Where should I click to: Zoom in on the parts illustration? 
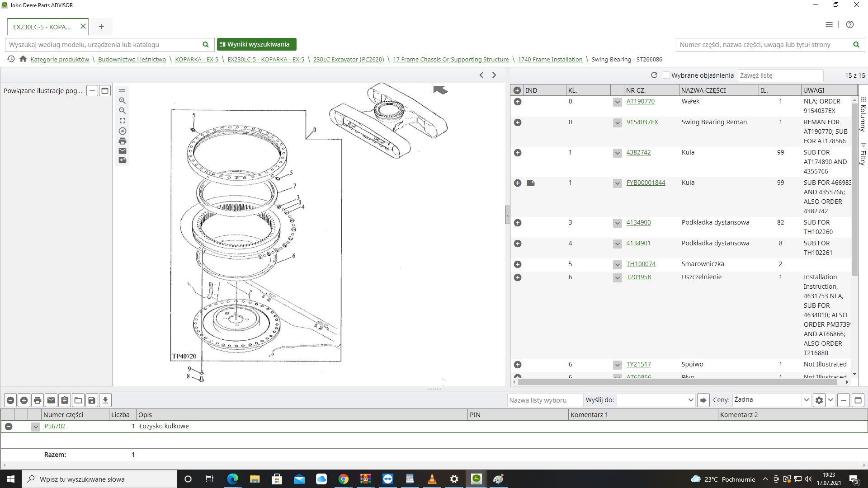122,101
